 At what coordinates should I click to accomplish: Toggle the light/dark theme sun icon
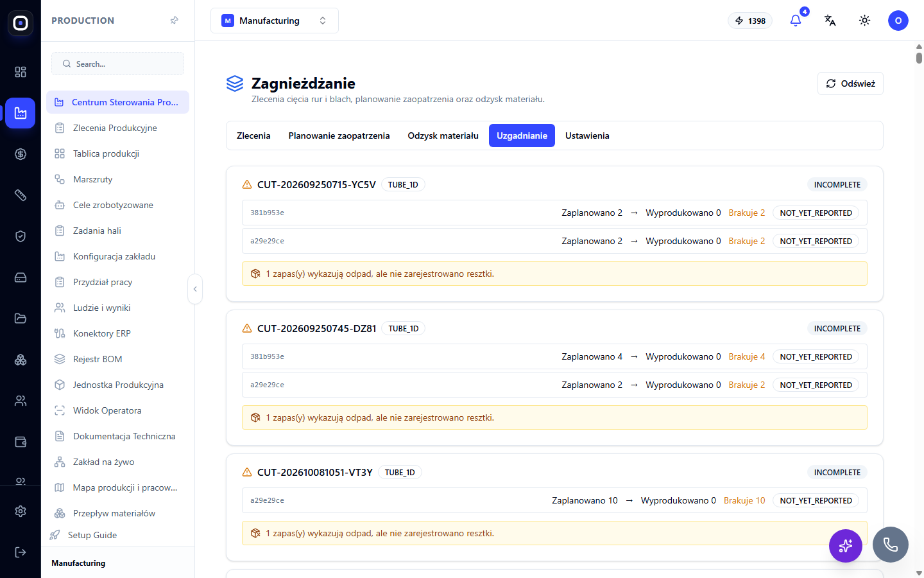865,21
